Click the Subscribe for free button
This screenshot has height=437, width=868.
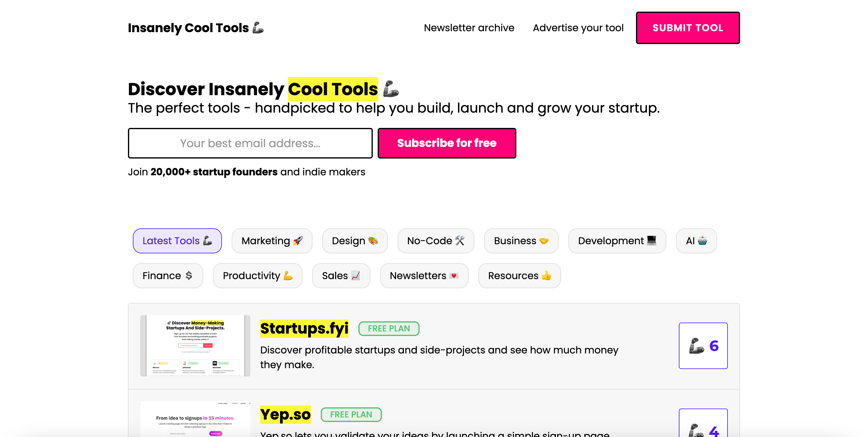click(447, 143)
